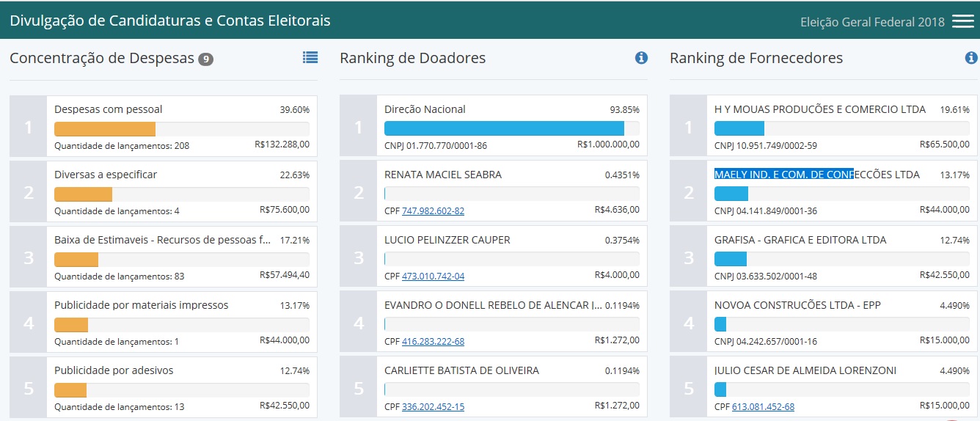
Task: Select supplier JULIO CESAR DE ALMEIDA LORENZONI
Action: pyautogui.click(x=805, y=370)
